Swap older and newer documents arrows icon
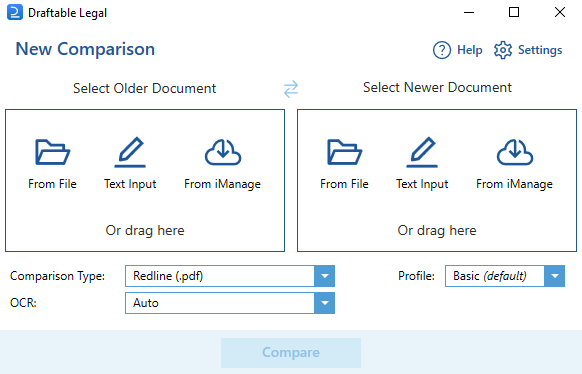 click(x=291, y=89)
